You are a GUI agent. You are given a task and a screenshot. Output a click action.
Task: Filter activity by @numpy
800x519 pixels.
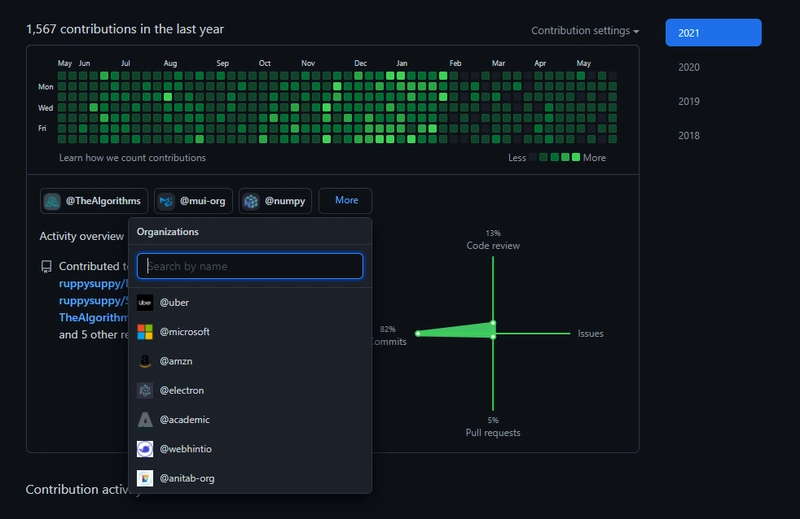click(x=276, y=201)
